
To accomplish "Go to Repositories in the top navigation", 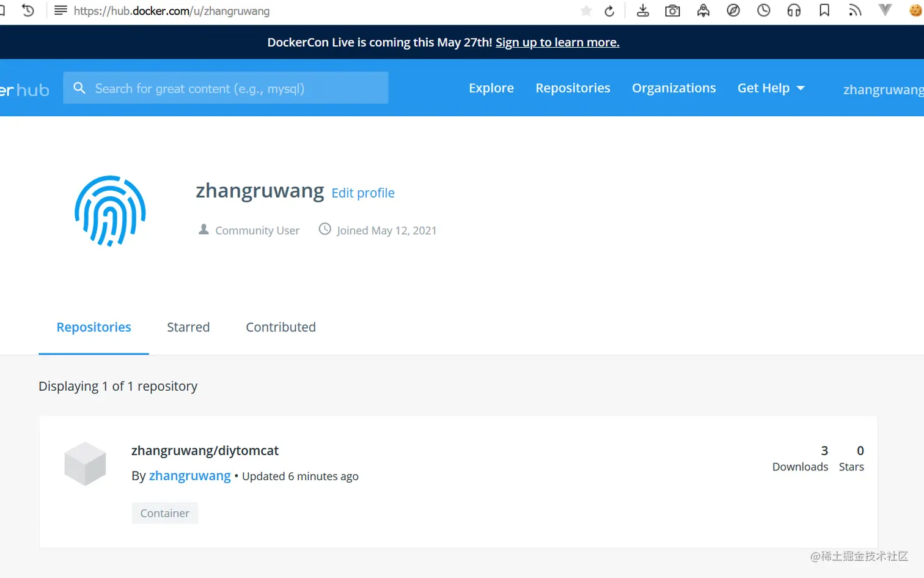I will 573,88.
